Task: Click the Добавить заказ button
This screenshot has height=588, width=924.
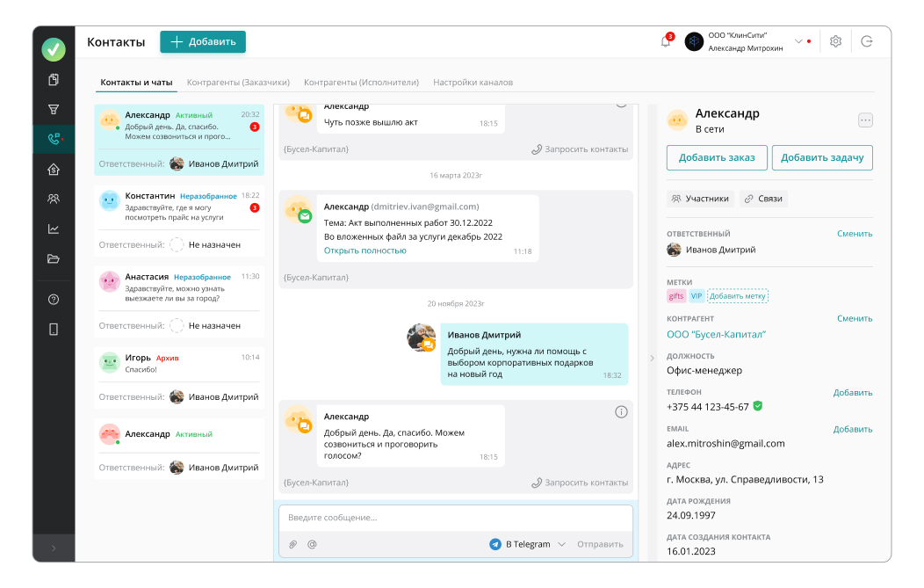Action: (x=717, y=157)
